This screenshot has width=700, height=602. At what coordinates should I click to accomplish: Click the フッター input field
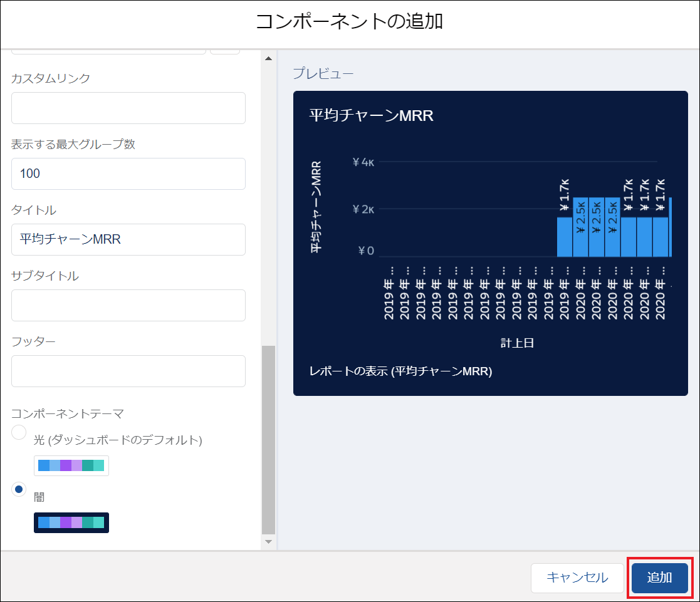pos(128,371)
